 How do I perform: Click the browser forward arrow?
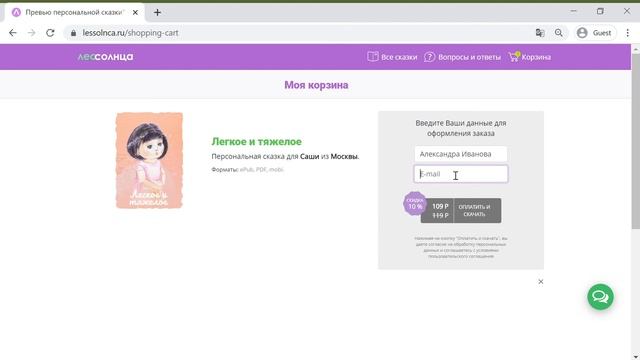31,33
